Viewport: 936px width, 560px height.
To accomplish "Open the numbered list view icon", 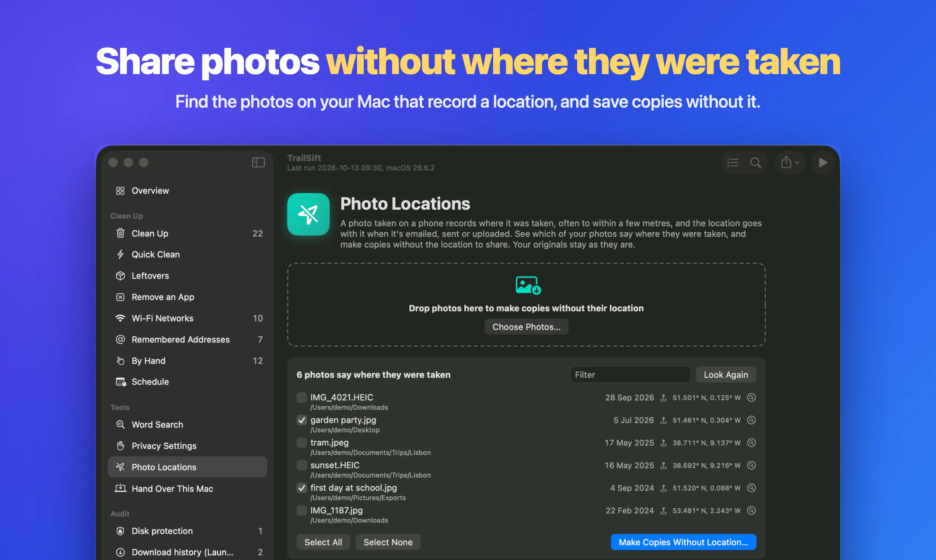I will click(733, 162).
